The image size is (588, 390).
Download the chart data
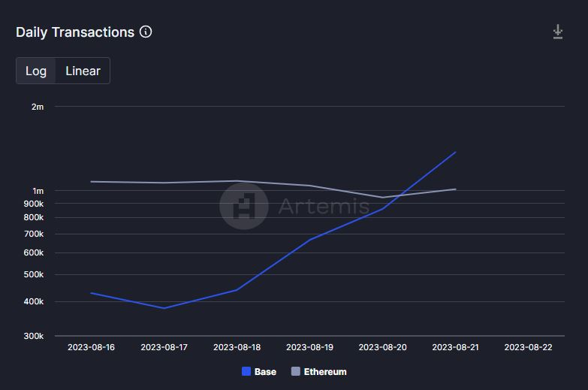coord(558,32)
